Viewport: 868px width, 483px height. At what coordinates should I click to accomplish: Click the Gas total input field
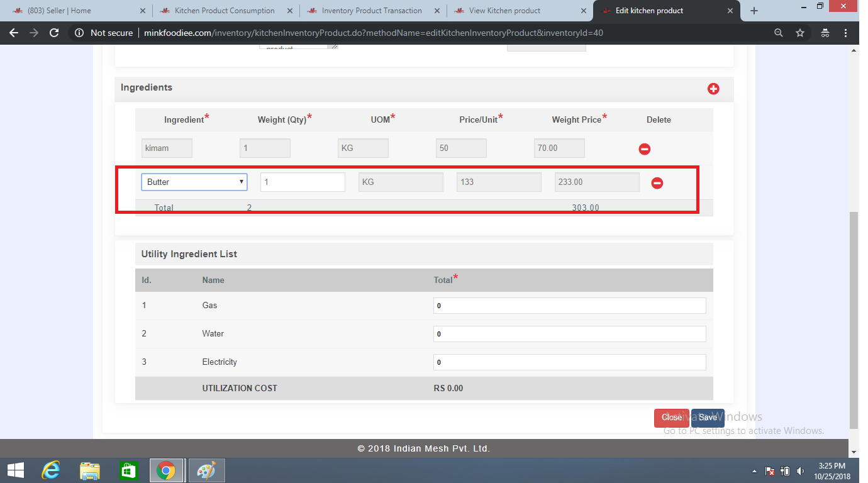(x=569, y=306)
